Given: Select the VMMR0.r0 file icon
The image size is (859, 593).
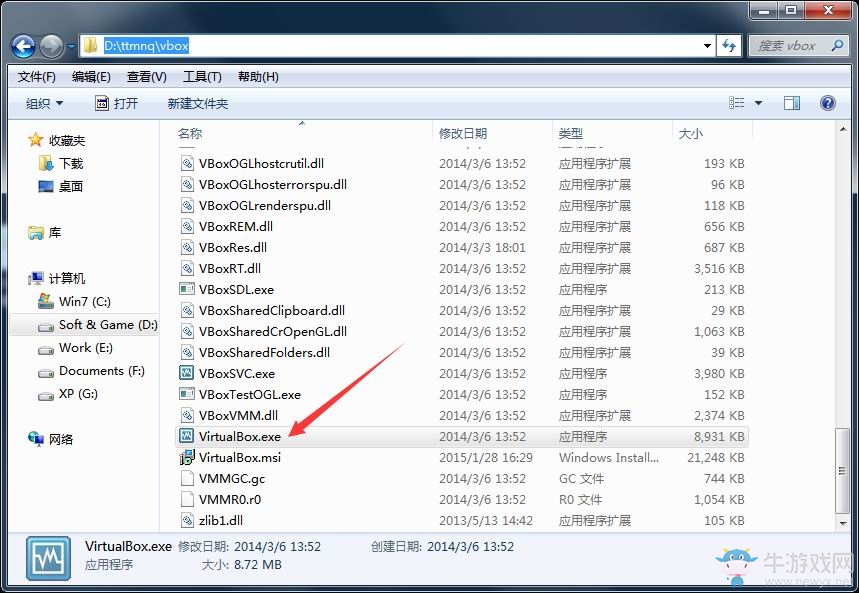Looking at the screenshot, I should [x=187, y=499].
